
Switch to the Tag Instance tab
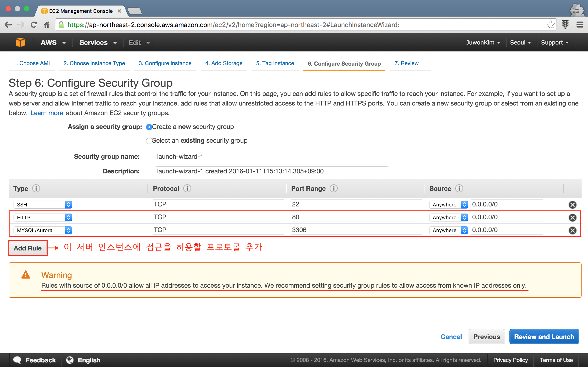click(x=274, y=63)
